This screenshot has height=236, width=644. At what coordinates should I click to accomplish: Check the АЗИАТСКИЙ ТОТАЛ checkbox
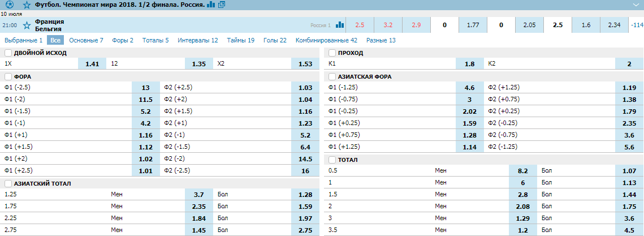[x=8, y=184]
